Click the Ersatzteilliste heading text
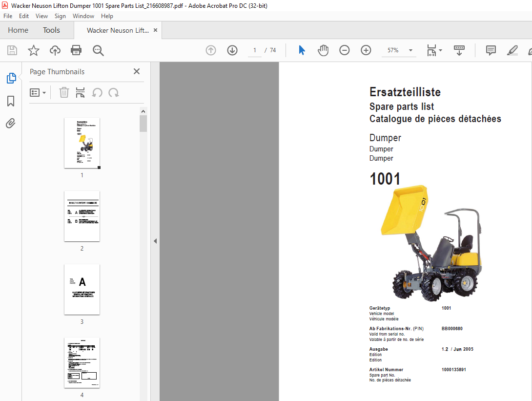 point(405,92)
